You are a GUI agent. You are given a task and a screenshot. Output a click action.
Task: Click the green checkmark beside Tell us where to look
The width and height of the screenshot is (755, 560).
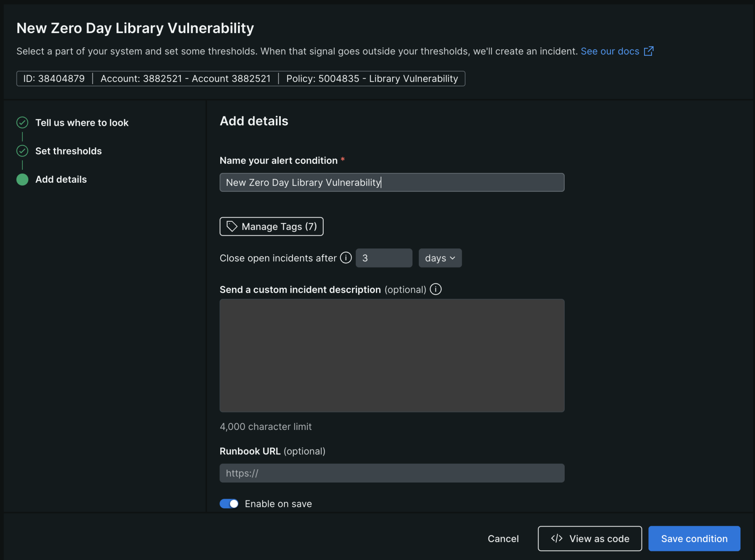pos(22,122)
